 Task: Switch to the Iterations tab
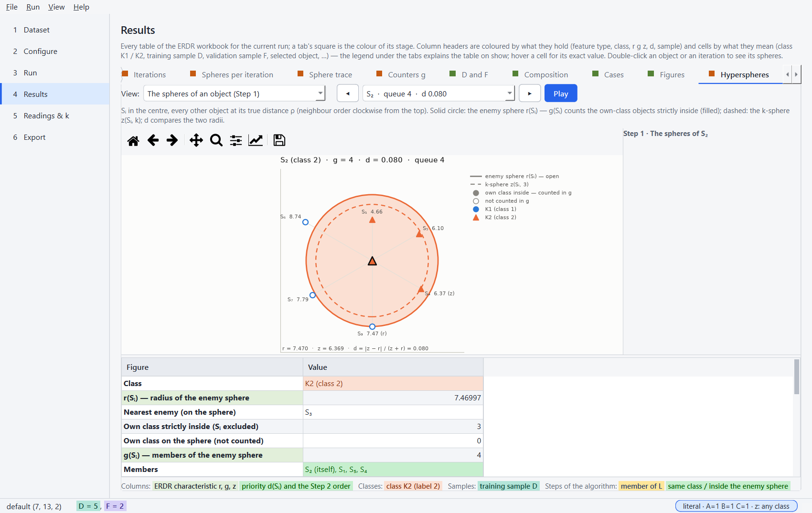pos(144,74)
